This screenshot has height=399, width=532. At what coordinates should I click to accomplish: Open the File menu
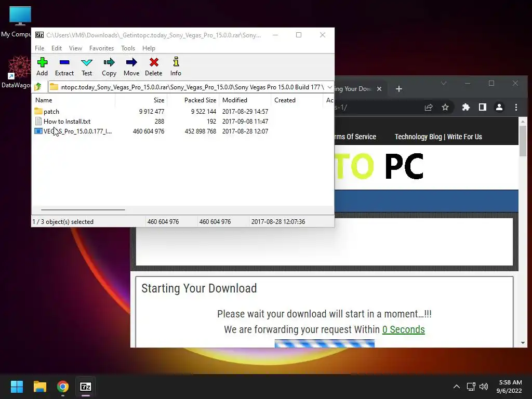click(39, 48)
